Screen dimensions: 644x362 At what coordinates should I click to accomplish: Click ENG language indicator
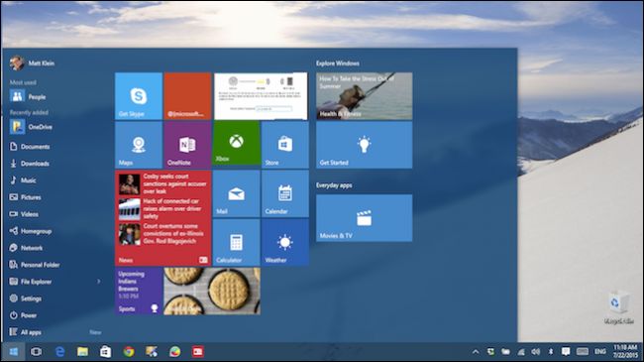(x=600, y=352)
